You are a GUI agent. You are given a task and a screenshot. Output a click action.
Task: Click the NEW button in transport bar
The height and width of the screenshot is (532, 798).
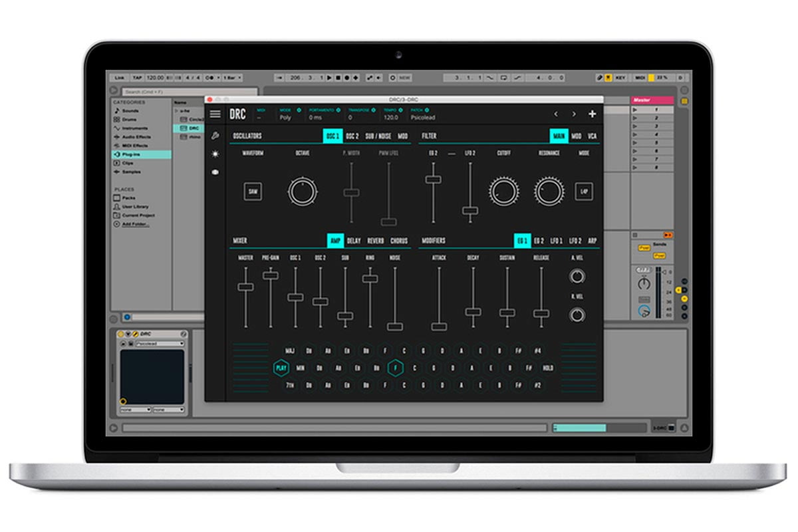click(404, 78)
